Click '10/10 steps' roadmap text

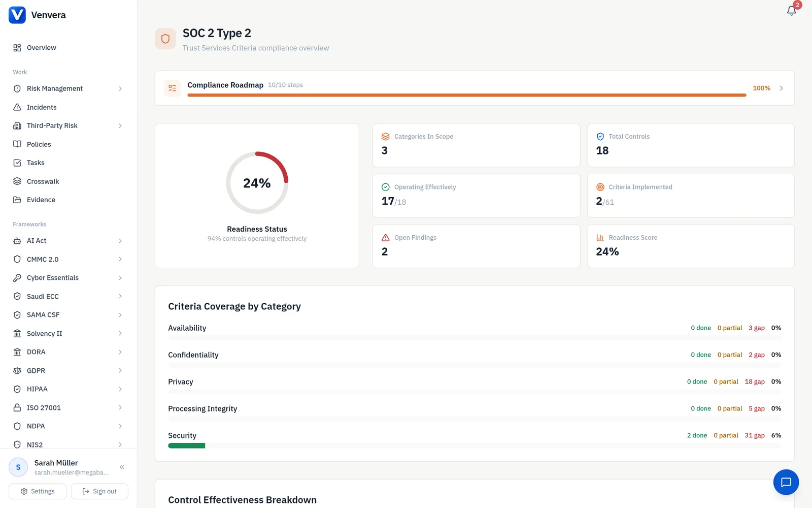pos(285,85)
